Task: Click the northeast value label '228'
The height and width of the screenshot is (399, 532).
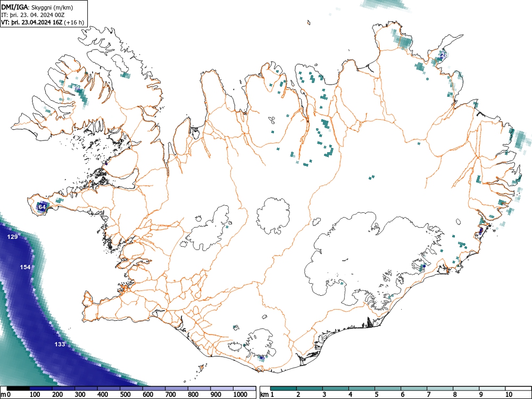Action: pos(443,55)
